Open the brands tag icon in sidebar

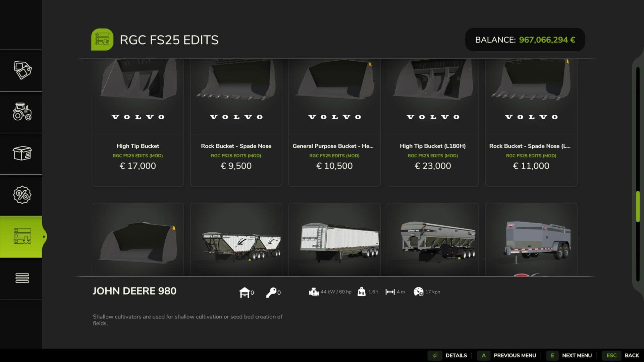point(22,70)
